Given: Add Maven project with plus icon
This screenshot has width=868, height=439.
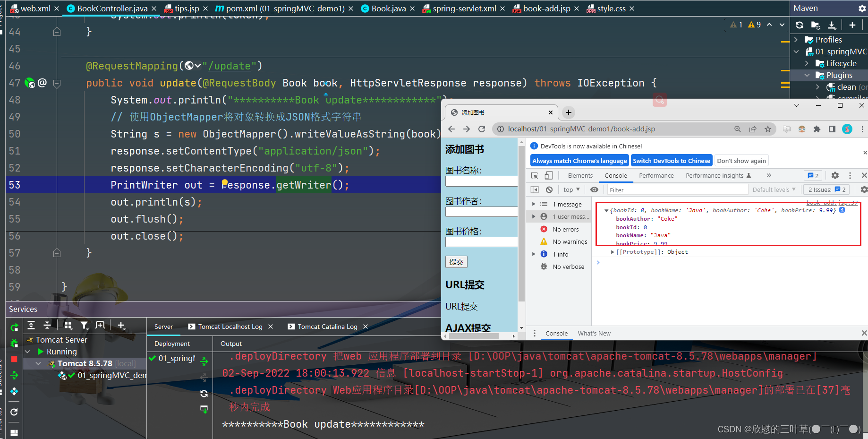Looking at the screenshot, I should click(852, 25).
